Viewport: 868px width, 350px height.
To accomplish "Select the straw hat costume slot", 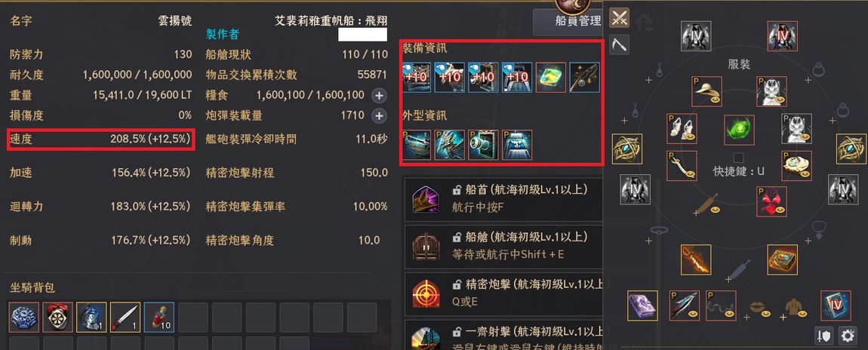I will (x=706, y=91).
